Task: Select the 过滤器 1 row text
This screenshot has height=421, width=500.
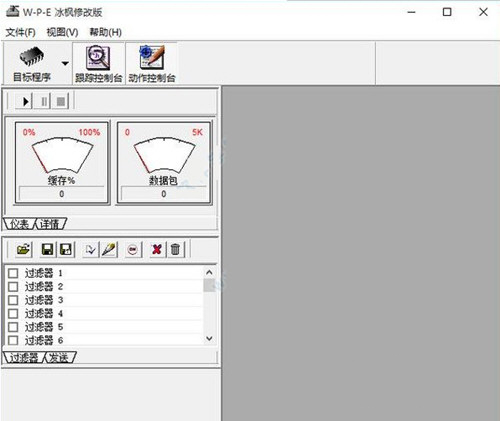Action: pos(44,273)
